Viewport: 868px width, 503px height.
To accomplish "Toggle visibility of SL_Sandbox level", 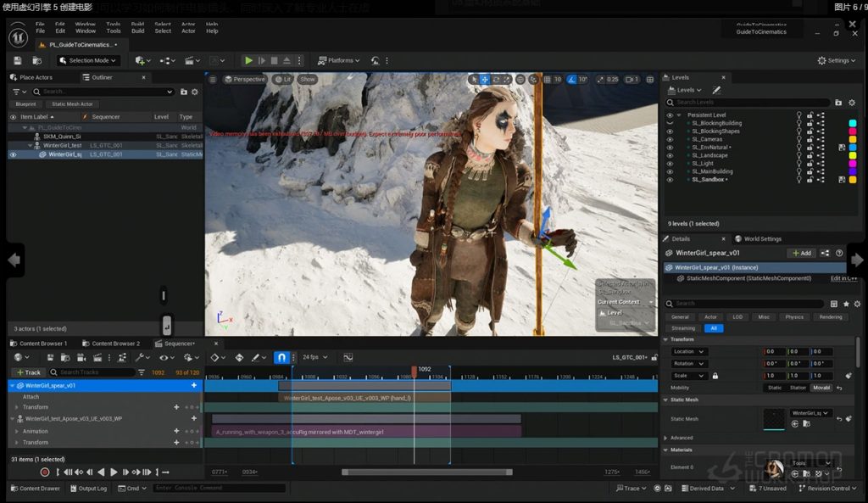I will coord(670,180).
